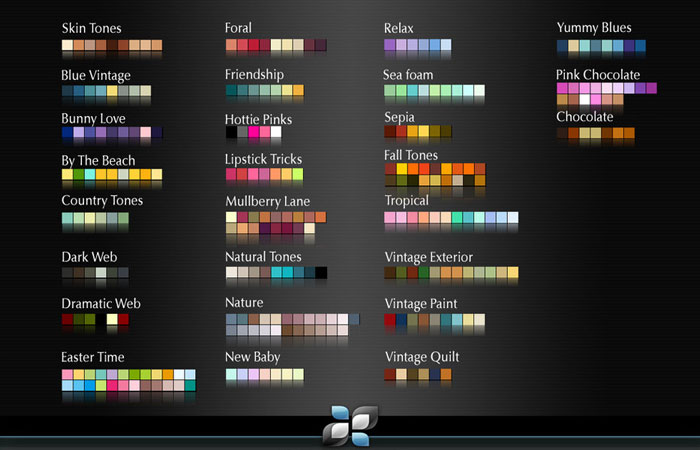Select the Sea foam label
The image size is (700, 450).
pos(408,75)
